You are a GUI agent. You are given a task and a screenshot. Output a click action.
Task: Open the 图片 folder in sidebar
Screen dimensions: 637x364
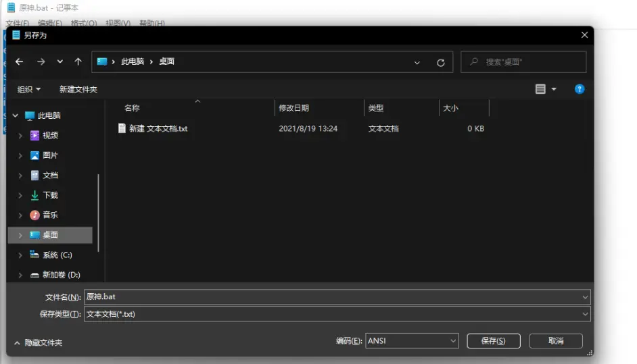[44, 155]
